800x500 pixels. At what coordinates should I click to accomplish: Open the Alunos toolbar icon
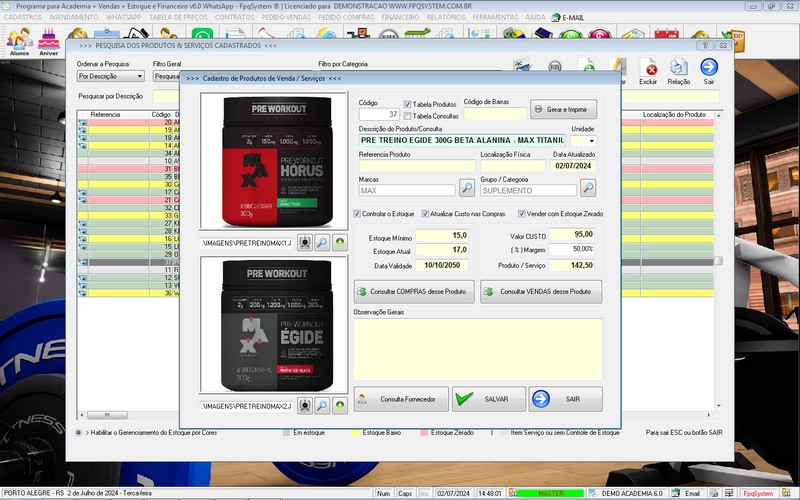point(19,41)
